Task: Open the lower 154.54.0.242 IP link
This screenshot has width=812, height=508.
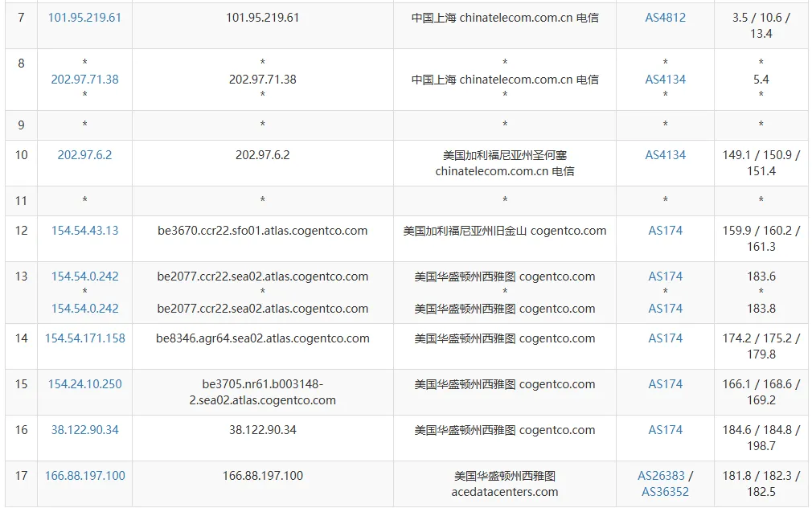Action: coord(84,309)
